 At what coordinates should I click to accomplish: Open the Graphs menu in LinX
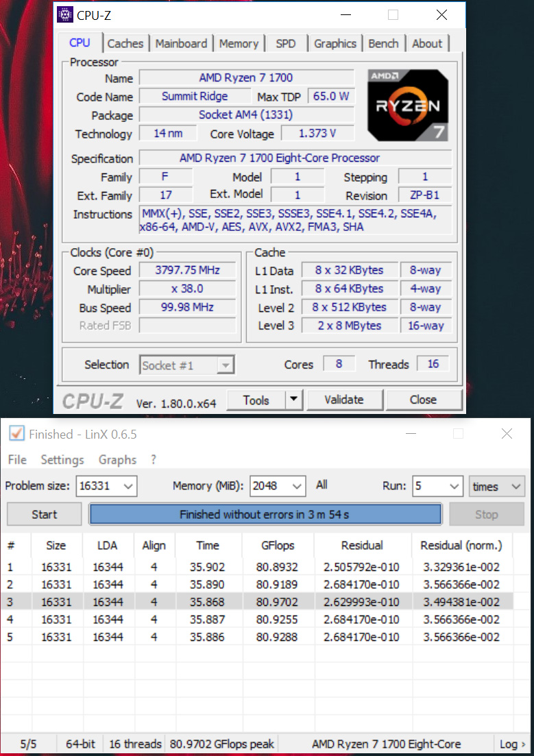118,459
